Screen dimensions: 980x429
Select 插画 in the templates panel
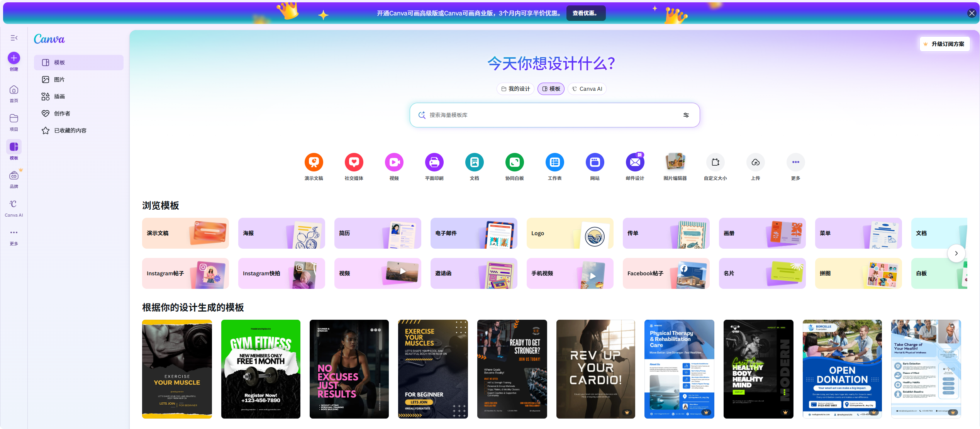coord(59,96)
